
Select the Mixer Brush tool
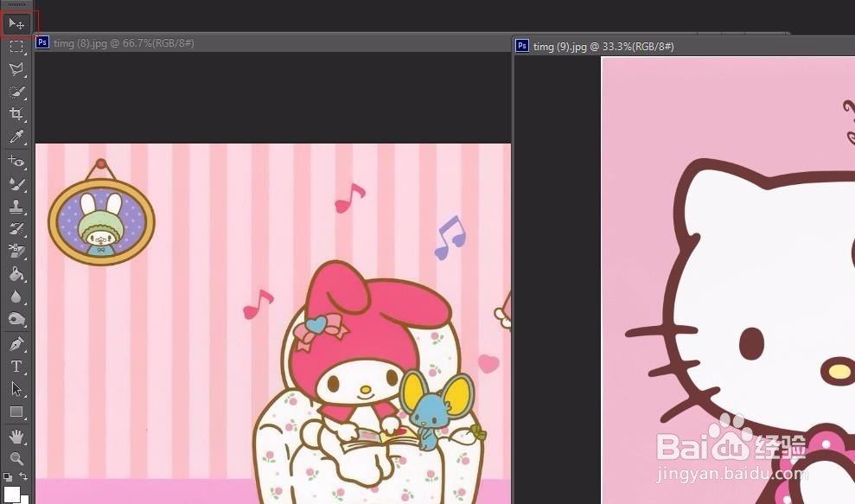(x=16, y=184)
